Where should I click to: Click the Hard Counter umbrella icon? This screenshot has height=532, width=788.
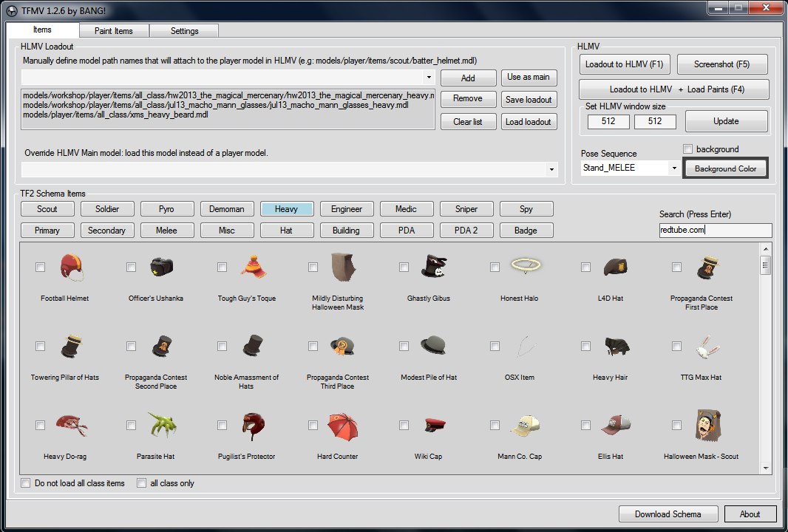pos(343,426)
